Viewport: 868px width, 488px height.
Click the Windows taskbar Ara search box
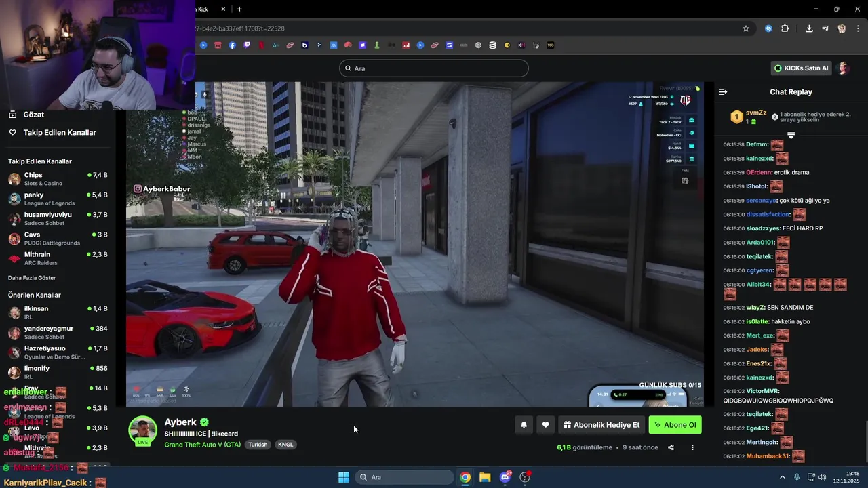point(406,477)
